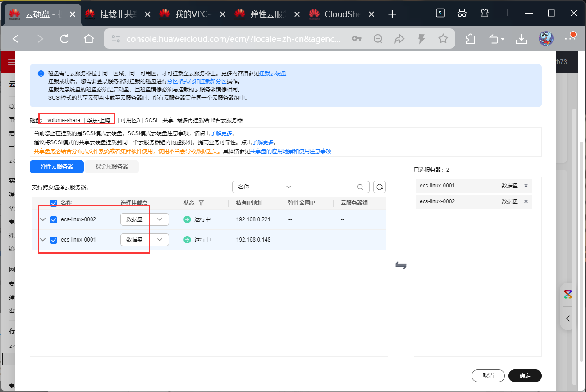
Task: Switch to CloudShell browser tab
Action: pos(342,14)
